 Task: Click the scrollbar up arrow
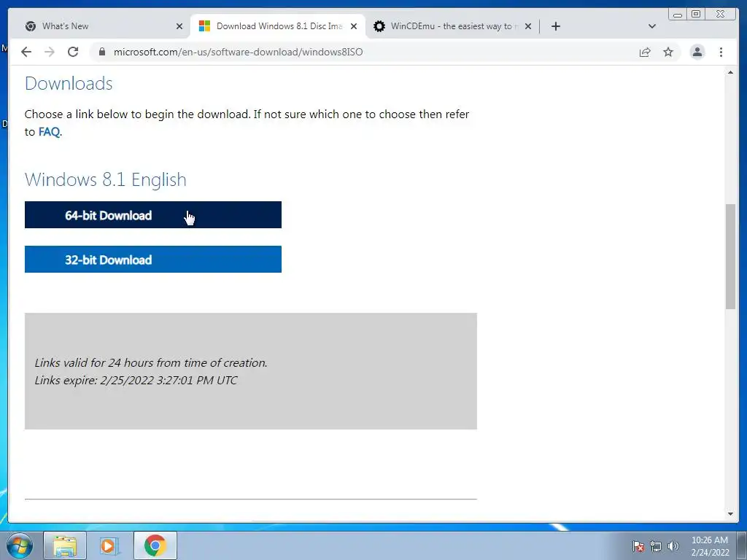[x=730, y=72]
